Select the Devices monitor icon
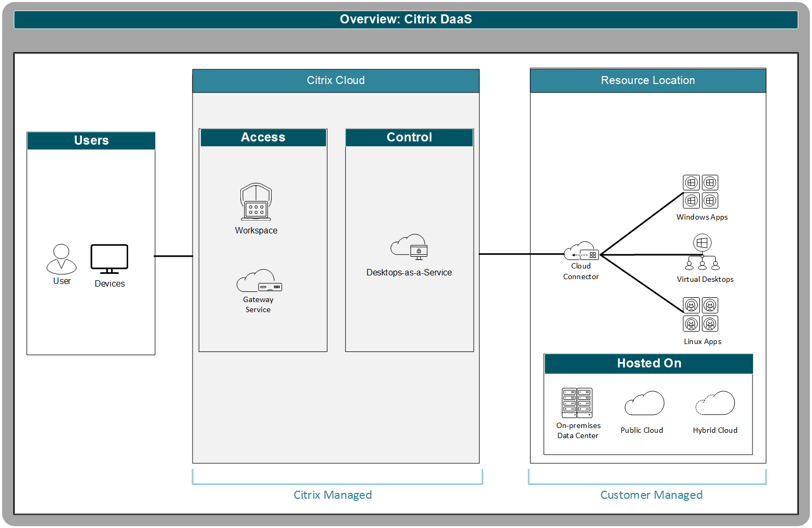The image size is (812, 528). 110,259
